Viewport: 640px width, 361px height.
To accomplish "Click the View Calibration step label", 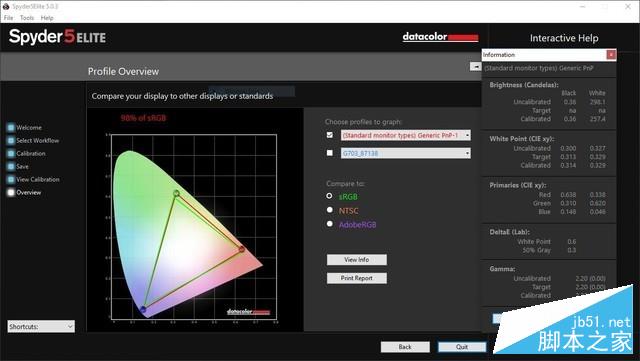I will (x=38, y=180).
